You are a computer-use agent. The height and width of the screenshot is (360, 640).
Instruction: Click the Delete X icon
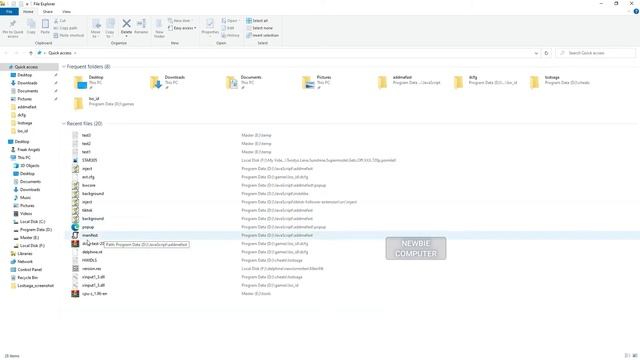pyautogui.click(x=127, y=24)
